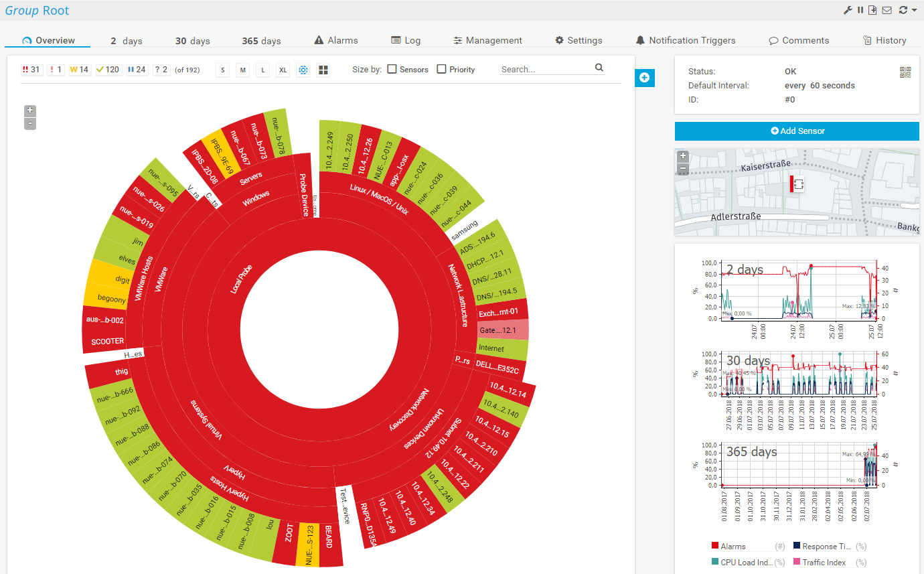Zoom out on the location map

[683, 169]
